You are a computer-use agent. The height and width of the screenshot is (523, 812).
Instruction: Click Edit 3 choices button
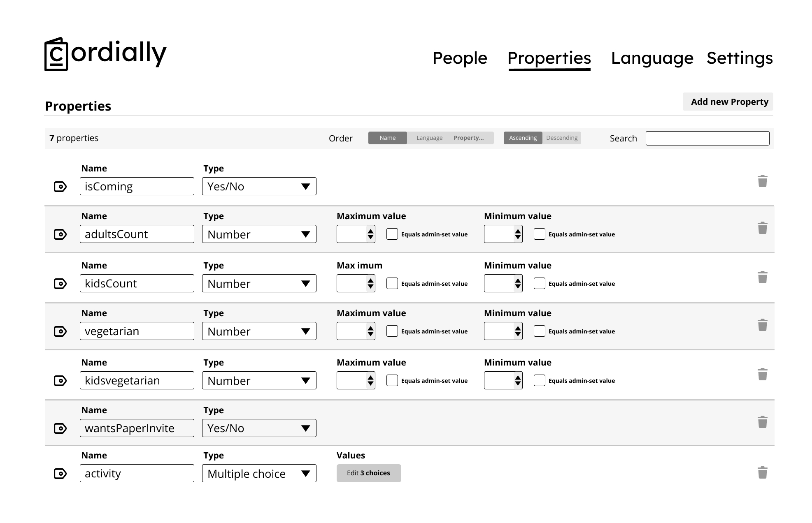pos(368,473)
